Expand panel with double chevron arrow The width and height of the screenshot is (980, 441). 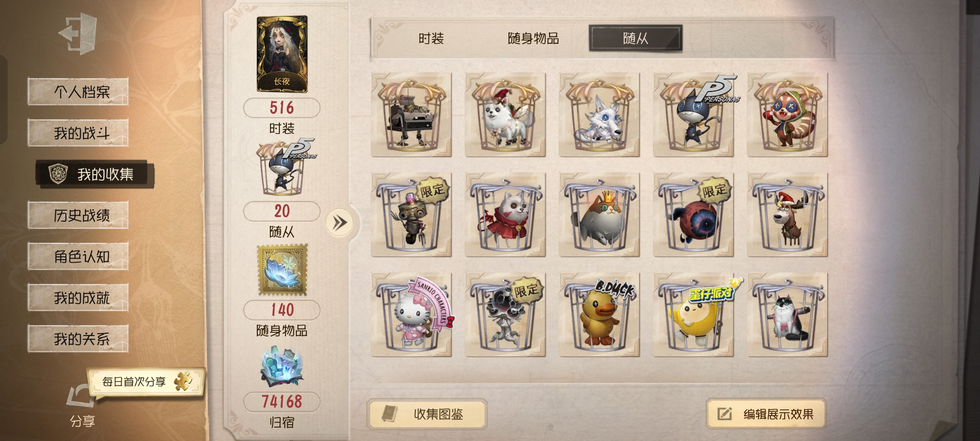339,223
